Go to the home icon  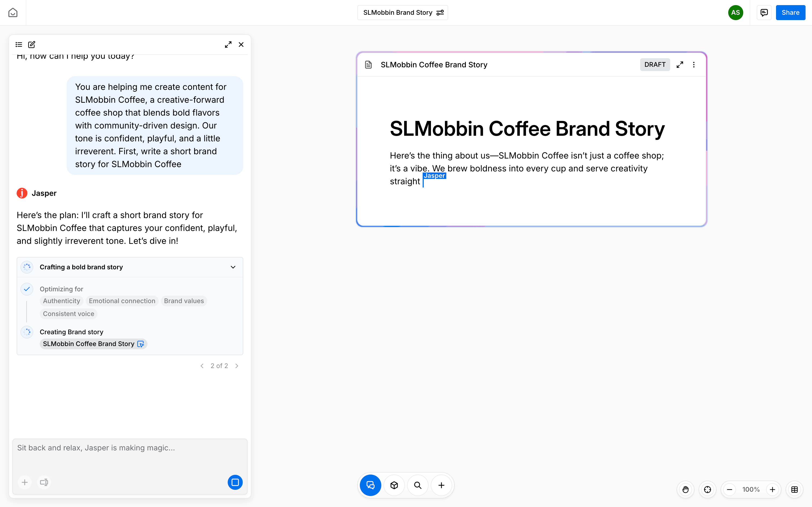pos(13,12)
